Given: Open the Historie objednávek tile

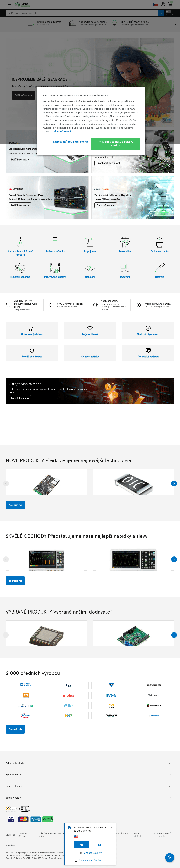Looking at the screenshot, I should click(x=32, y=331).
